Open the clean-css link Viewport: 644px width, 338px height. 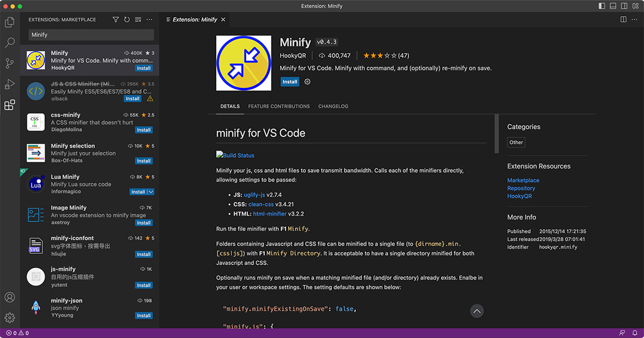click(x=260, y=204)
